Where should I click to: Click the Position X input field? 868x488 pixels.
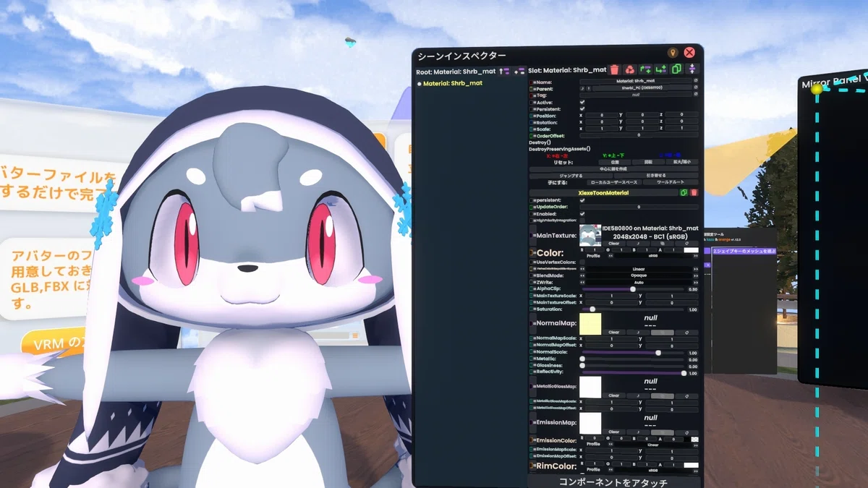point(602,115)
